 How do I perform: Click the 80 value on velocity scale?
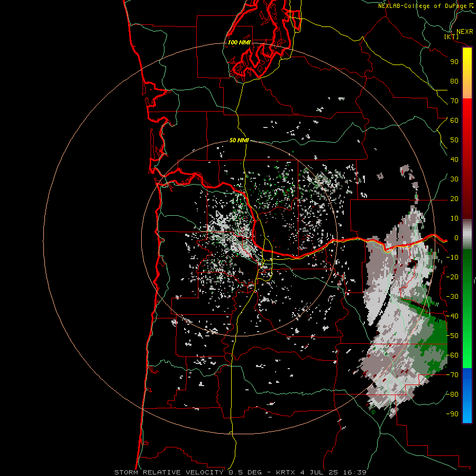click(x=454, y=81)
